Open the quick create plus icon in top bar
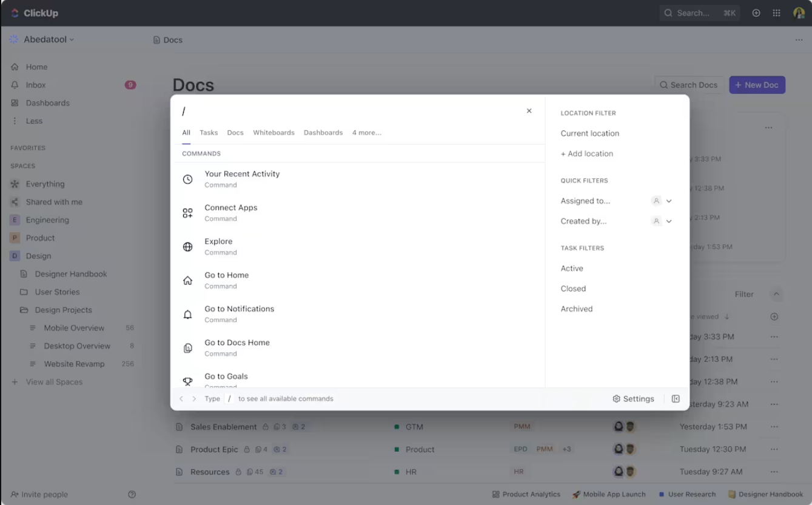This screenshot has width=812, height=505. (756, 13)
